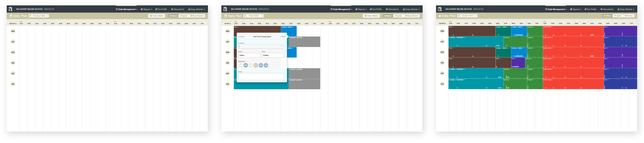Select Planner tab in Apr 14 window

pos(607,16)
